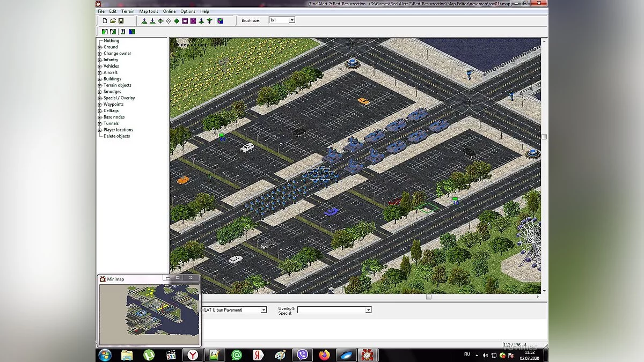Select the Nothing item in object tree
This screenshot has height=362, width=644.
coord(111,41)
